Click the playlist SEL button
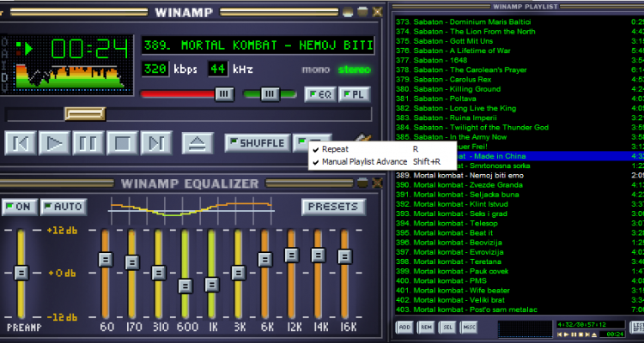The height and width of the screenshot is (343, 644). (x=447, y=328)
